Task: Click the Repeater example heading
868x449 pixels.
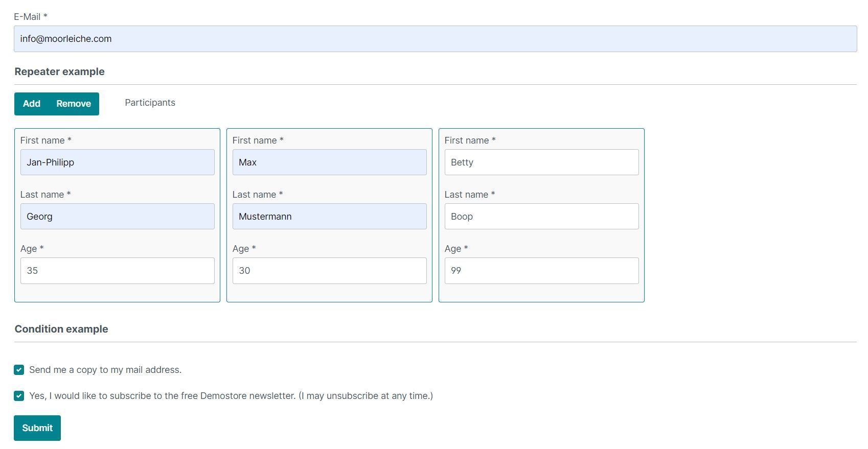Action: [59, 72]
